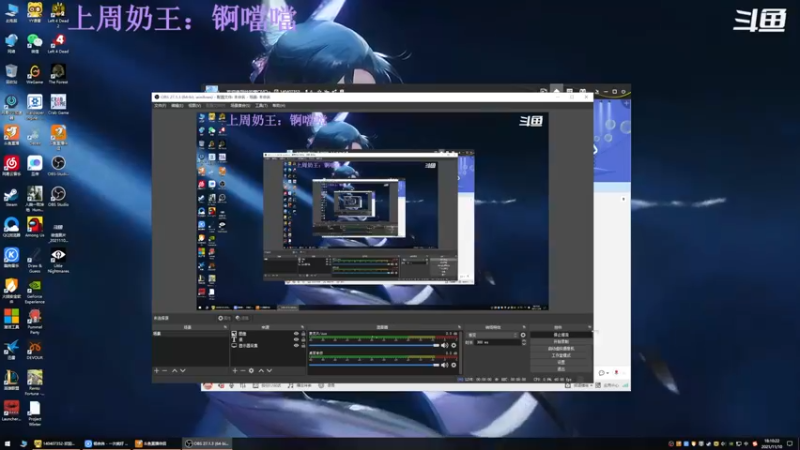
Task: Open the Recycle Bin desktop icon
Action: click(11, 73)
